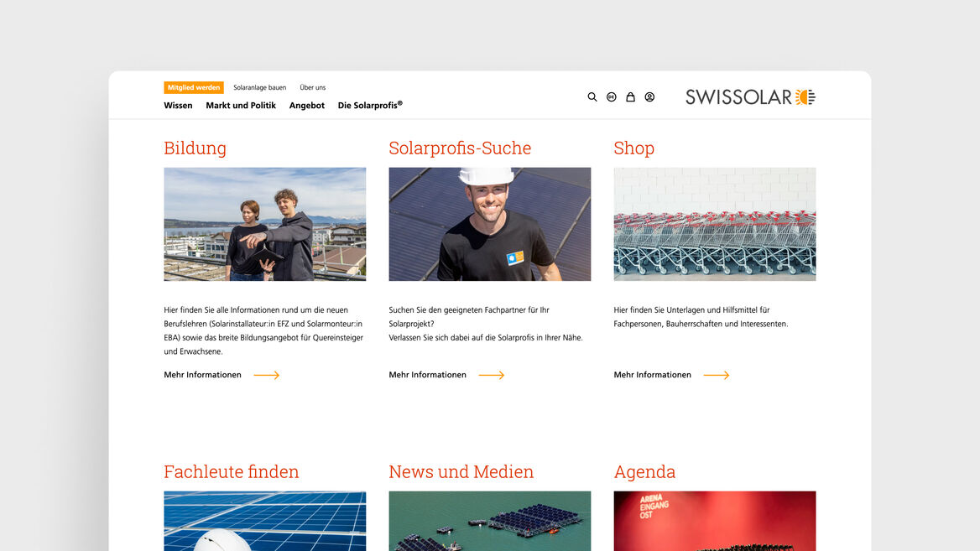The height and width of the screenshot is (551, 980).
Task: Click the Swissolar logo
Action: pyautogui.click(x=751, y=96)
